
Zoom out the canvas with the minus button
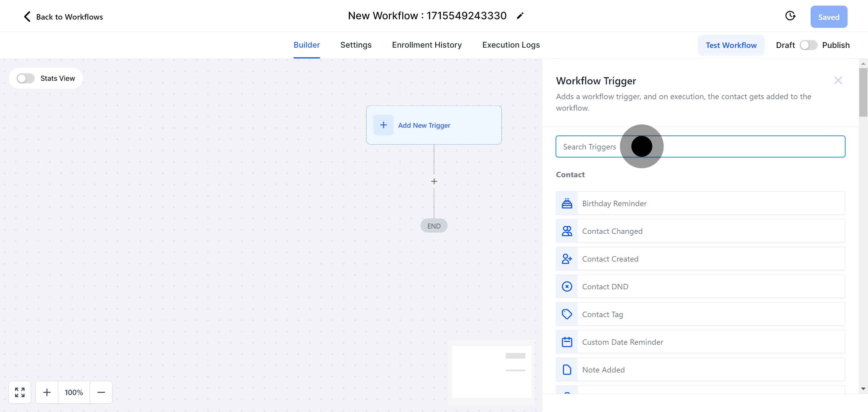pos(101,392)
